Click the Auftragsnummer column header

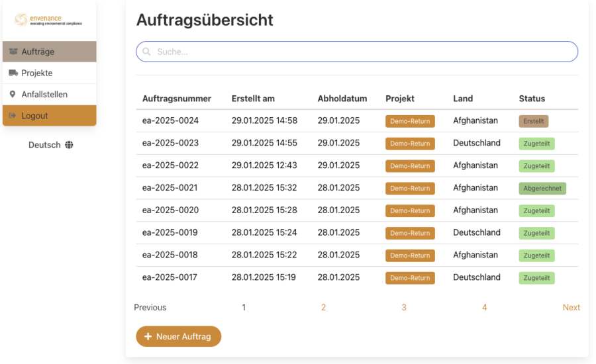tap(177, 99)
